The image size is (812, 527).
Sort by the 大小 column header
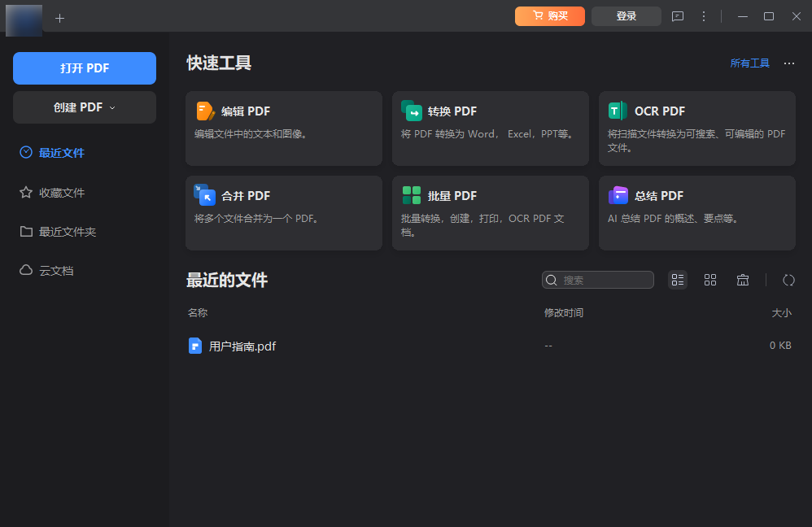click(x=781, y=312)
